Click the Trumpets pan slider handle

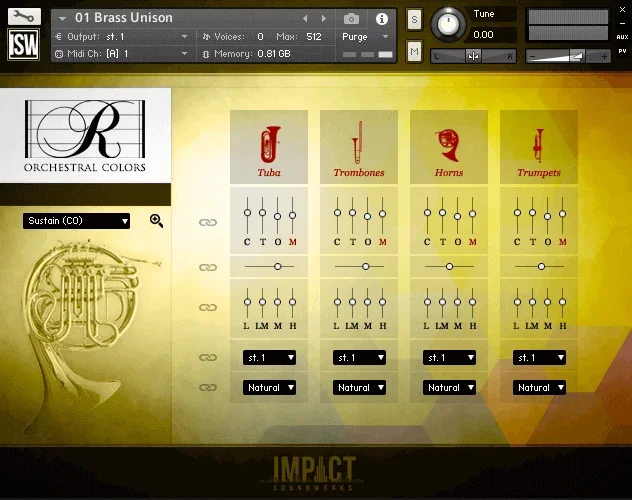541,266
